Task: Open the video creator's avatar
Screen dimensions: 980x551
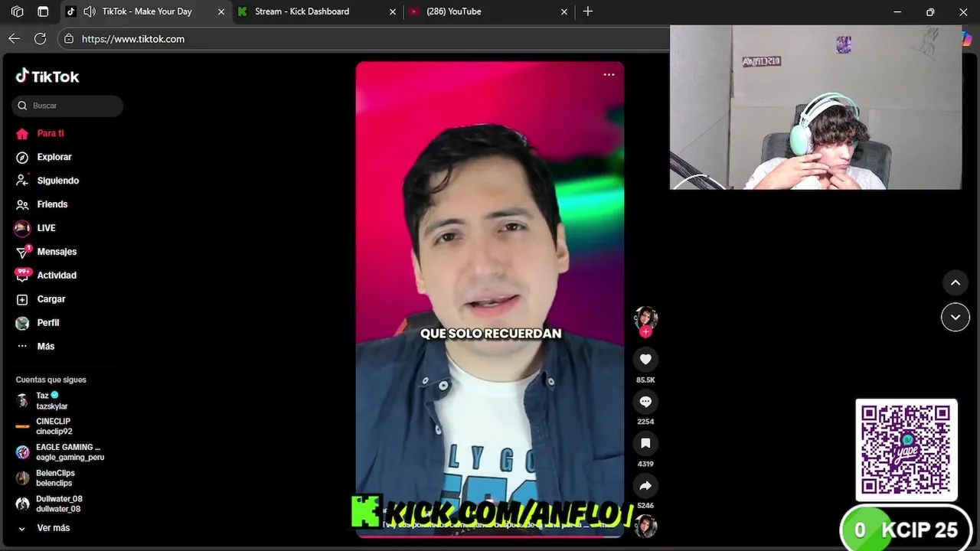Action: 645,318
